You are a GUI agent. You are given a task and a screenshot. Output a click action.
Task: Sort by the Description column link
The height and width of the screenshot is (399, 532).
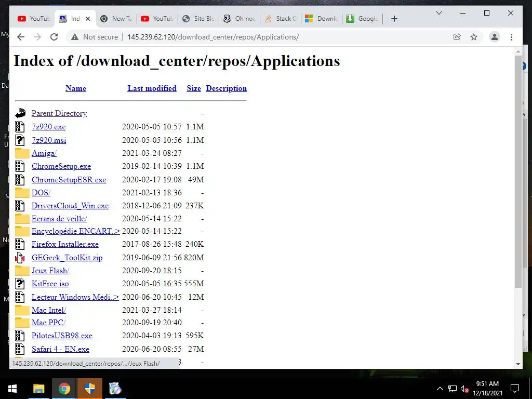tap(227, 88)
